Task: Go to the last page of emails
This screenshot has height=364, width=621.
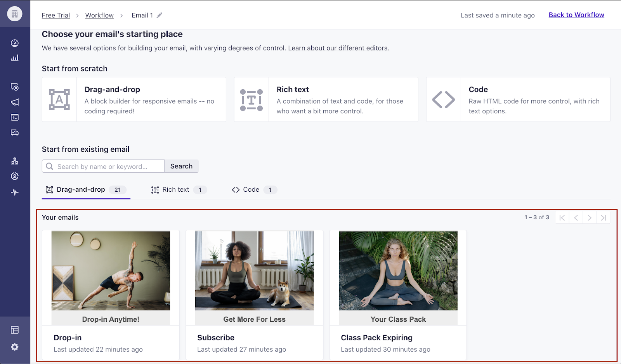Action: pos(603,217)
